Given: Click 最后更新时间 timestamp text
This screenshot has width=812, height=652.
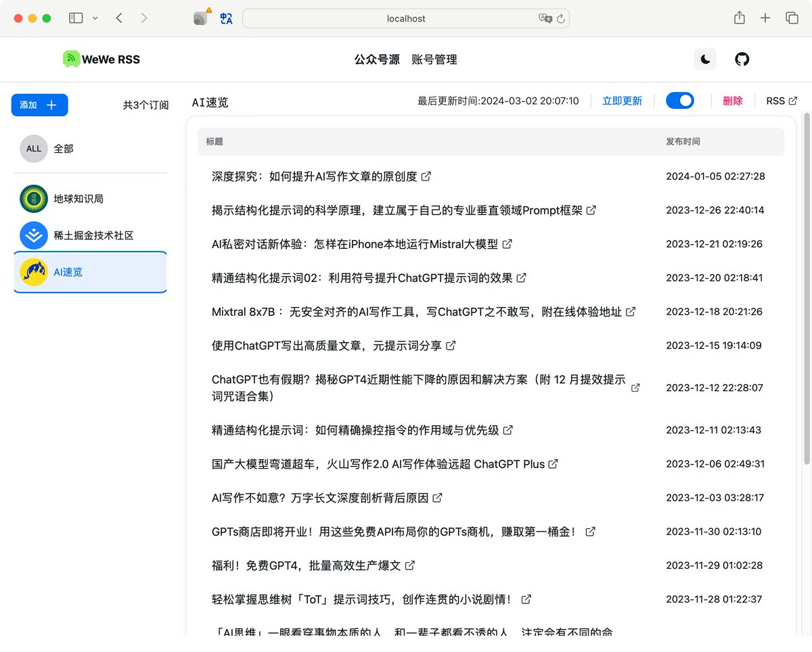Looking at the screenshot, I should [x=498, y=101].
